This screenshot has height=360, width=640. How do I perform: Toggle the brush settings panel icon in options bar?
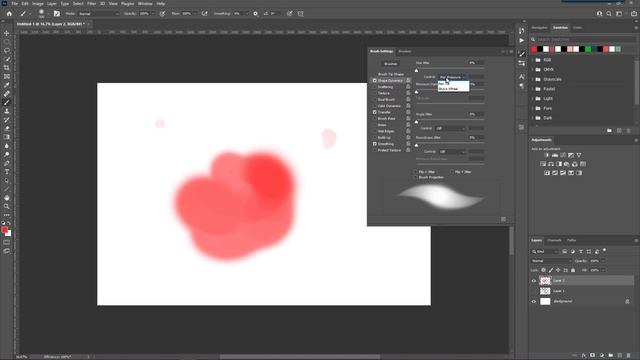pos(56,13)
